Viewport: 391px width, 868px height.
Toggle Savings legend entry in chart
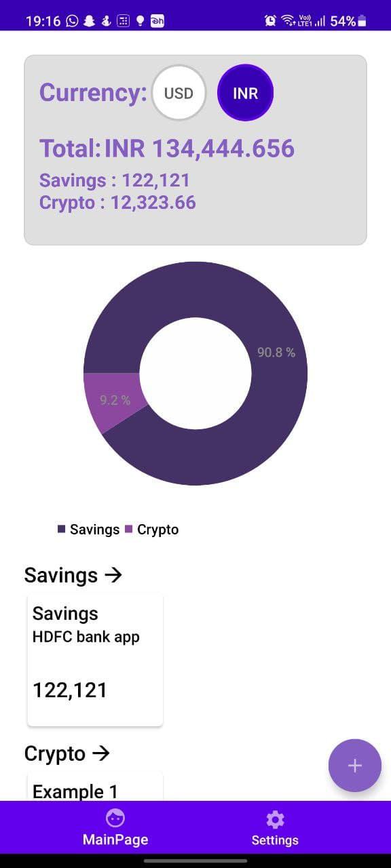pos(88,530)
